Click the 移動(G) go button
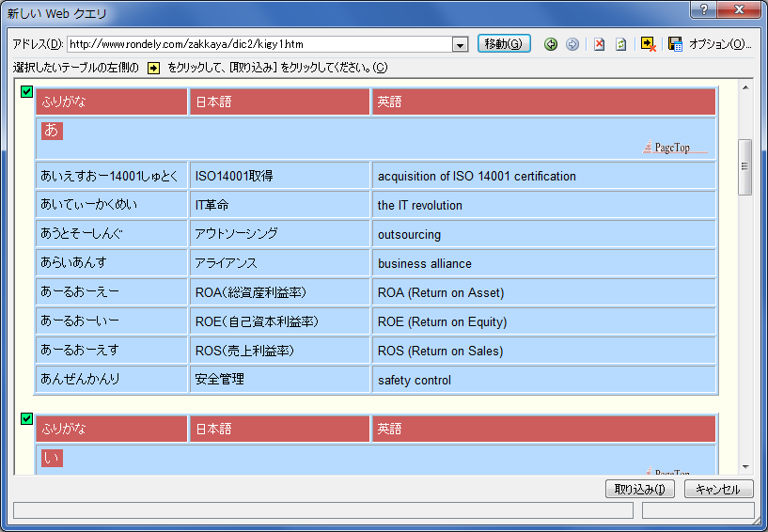The height and width of the screenshot is (532, 768). pyautogui.click(x=504, y=44)
